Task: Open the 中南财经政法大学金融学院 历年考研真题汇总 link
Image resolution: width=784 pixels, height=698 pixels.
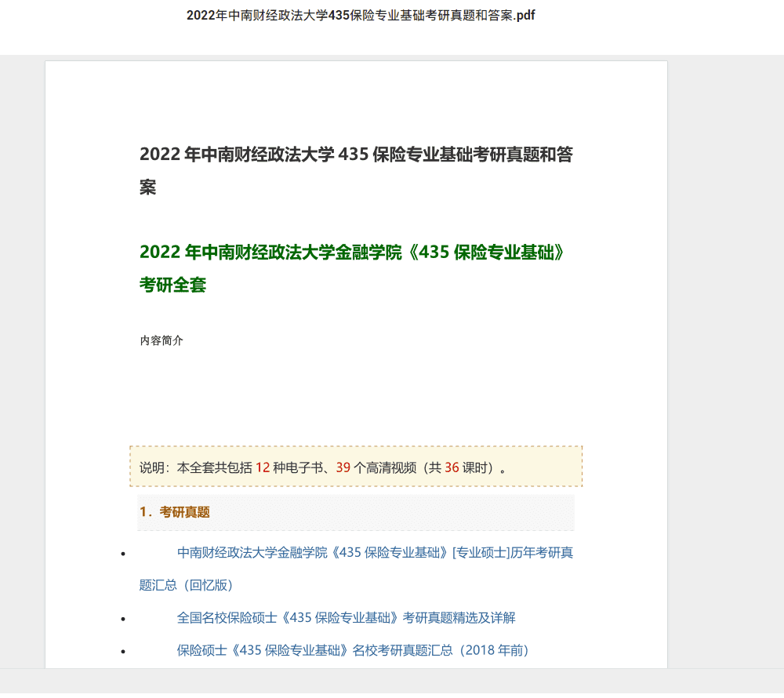Action: 356,569
